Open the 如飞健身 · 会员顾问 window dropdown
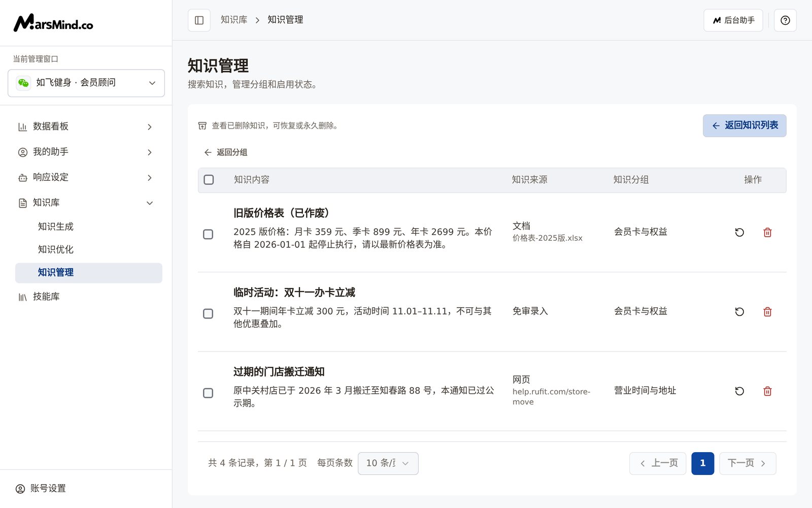812x508 pixels. [x=86, y=83]
